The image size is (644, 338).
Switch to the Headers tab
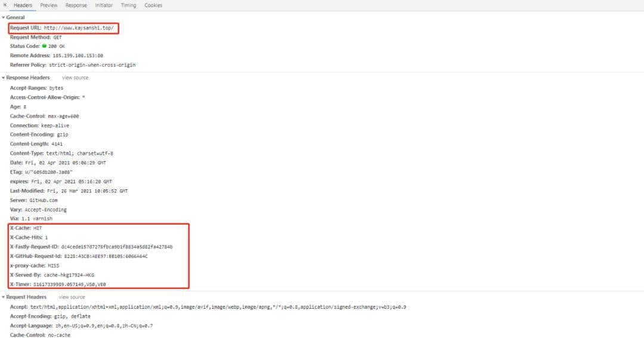[23, 5]
